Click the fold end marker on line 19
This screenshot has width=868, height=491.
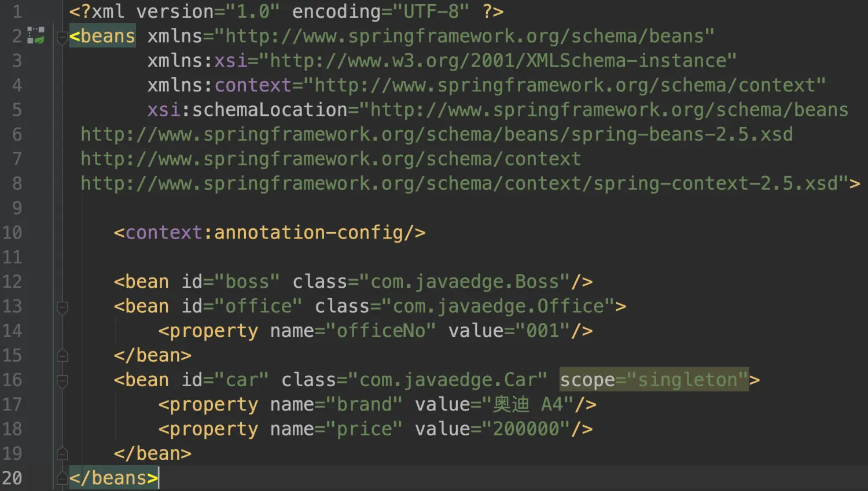pyautogui.click(x=62, y=453)
